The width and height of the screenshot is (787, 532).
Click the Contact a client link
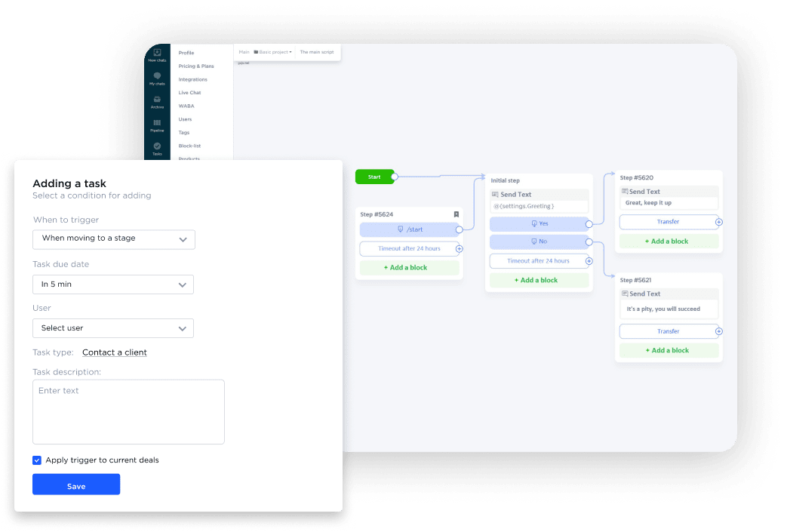click(x=114, y=352)
